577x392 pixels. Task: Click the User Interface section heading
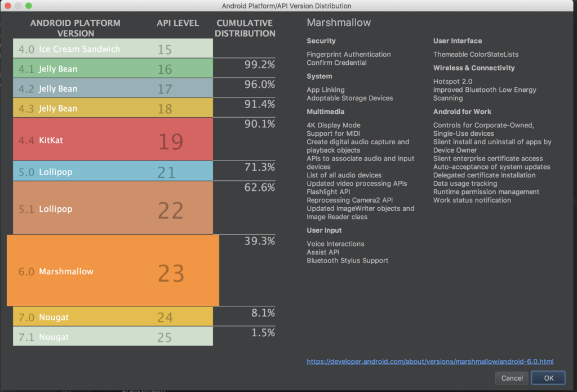click(x=458, y=41)
